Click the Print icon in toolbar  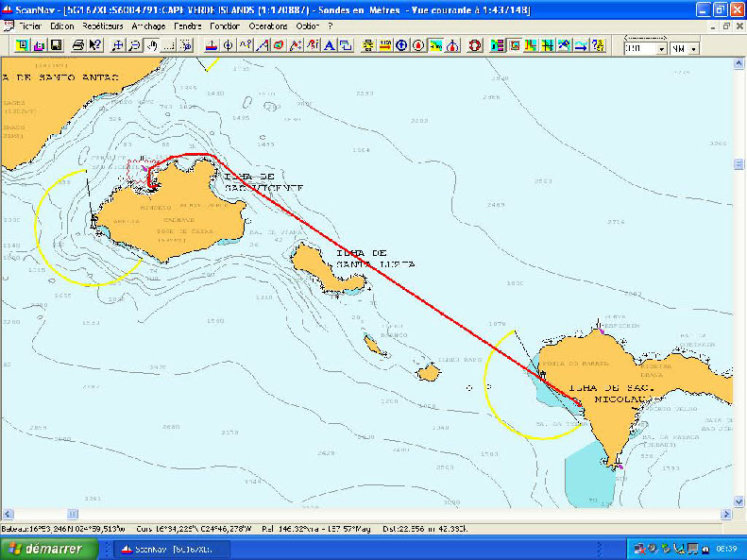[75, 45]
